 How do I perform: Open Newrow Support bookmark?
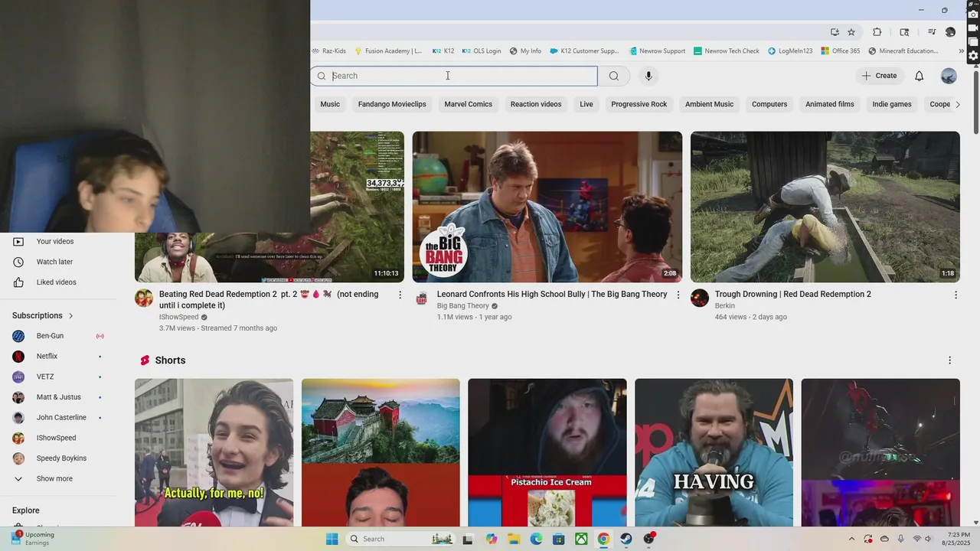(657, 51)
